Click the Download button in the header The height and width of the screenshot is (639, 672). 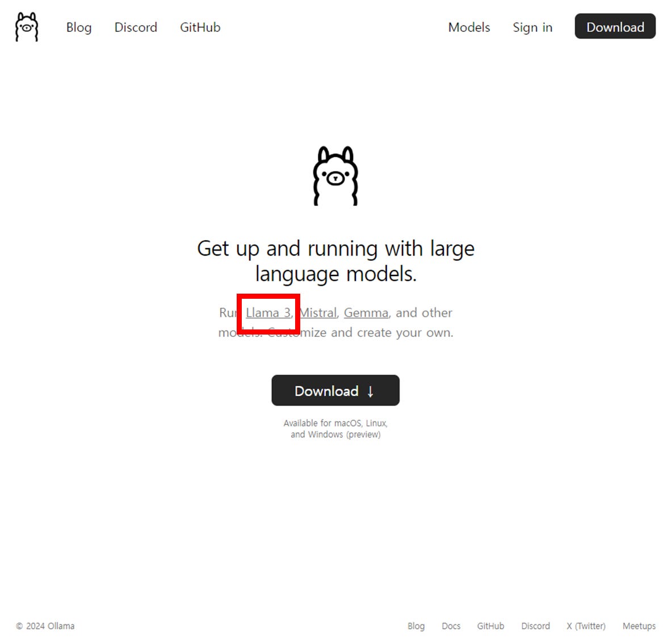[x=615, y=26]
